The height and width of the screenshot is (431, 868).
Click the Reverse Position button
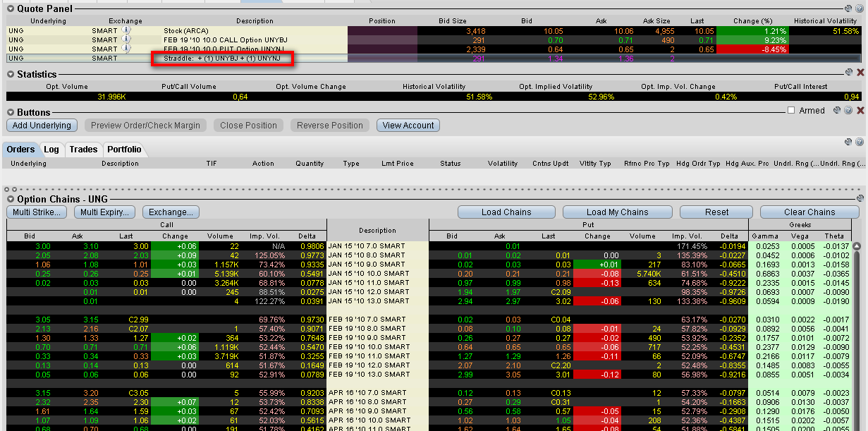(x=330, y=126)
